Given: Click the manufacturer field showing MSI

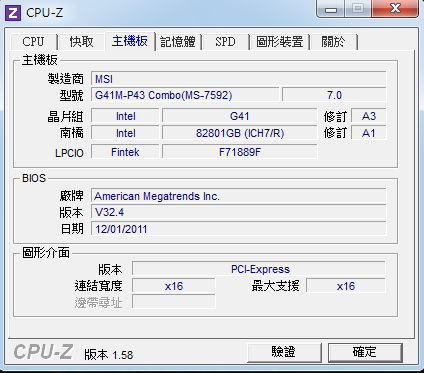Looking at the screenshot, I should (239, 79).
